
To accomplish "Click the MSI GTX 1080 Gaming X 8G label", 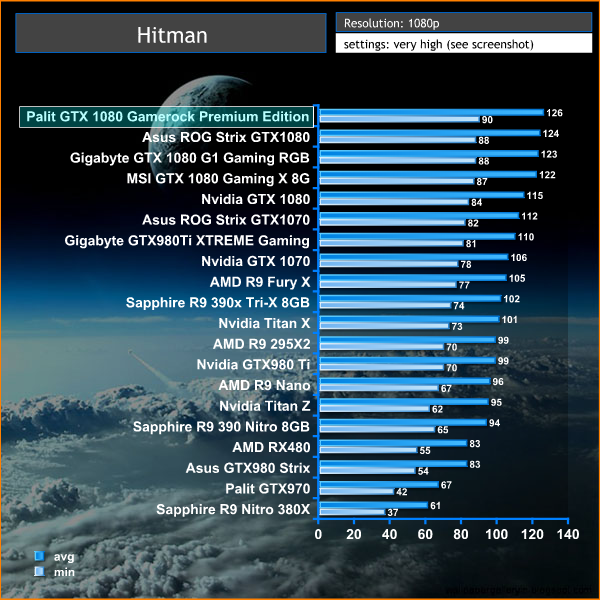I will (218, 179).
